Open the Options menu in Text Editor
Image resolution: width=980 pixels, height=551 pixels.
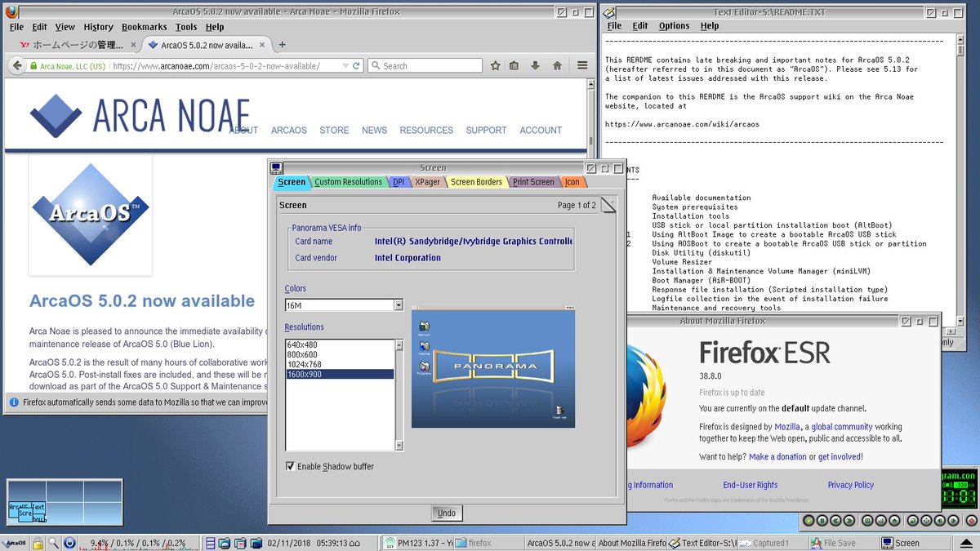pos(675,26)
